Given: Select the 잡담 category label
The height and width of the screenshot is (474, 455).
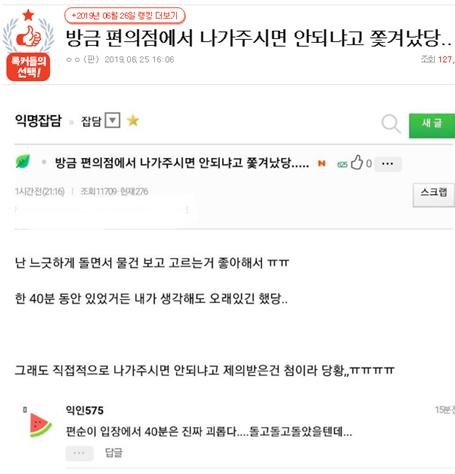Looking at the screenshot, I should coord(91,121).
